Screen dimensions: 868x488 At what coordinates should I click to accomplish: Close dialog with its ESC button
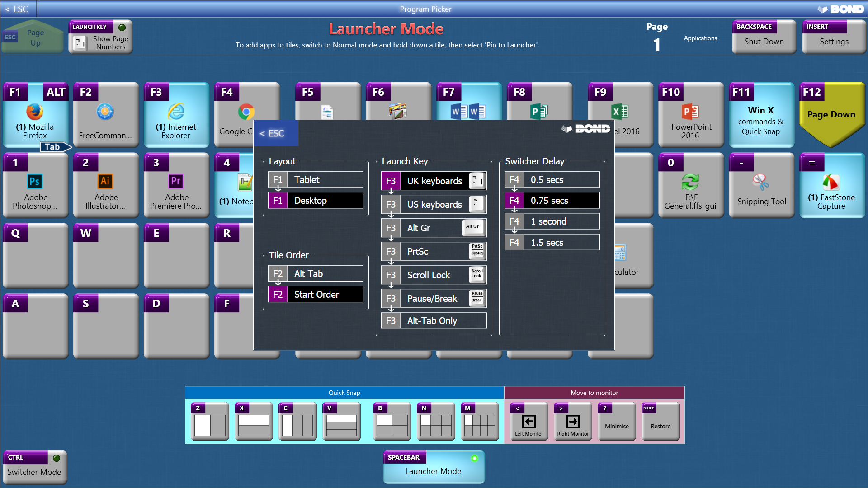[276, 133]
